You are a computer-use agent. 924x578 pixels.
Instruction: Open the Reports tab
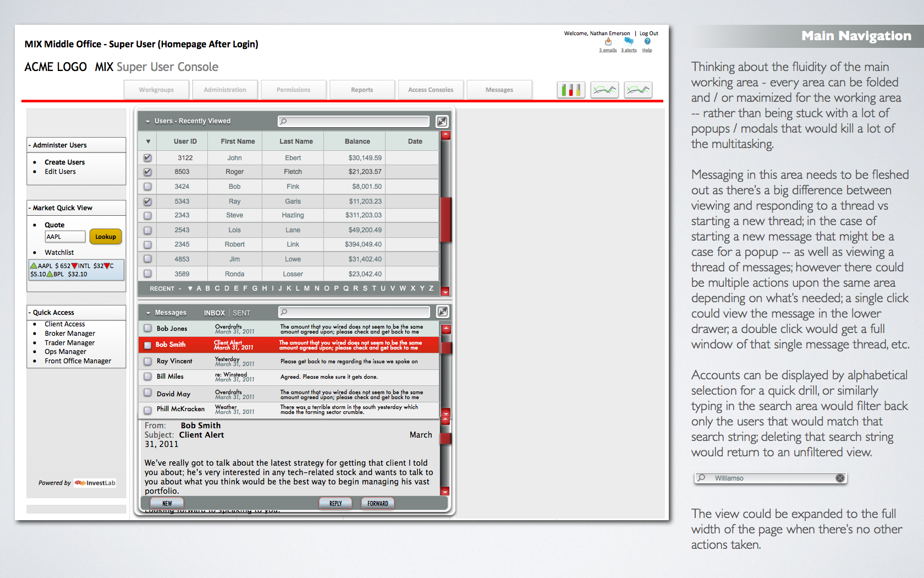click(x=362, y=90)
